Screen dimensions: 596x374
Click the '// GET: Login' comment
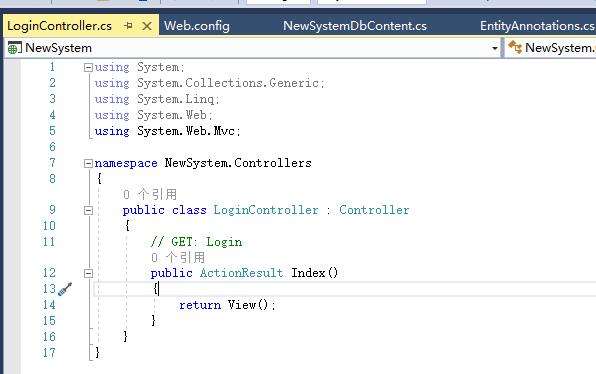[196, 242]
